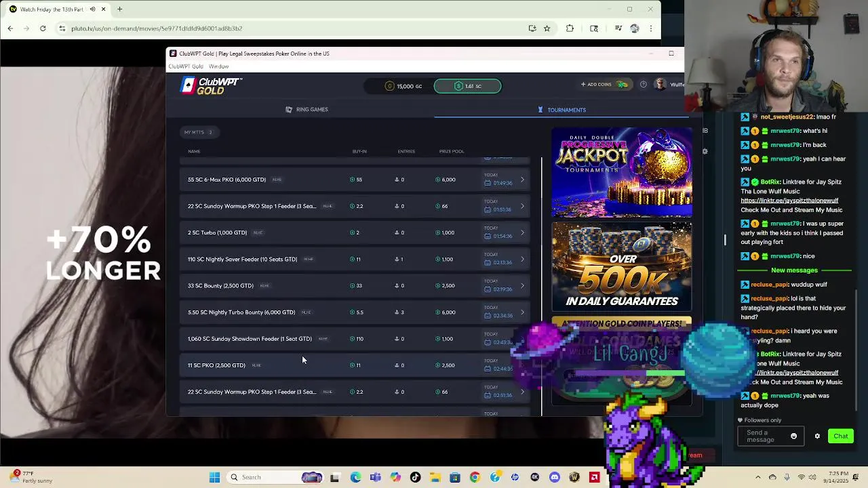Jump to New messages in chat

pos(794,270)
